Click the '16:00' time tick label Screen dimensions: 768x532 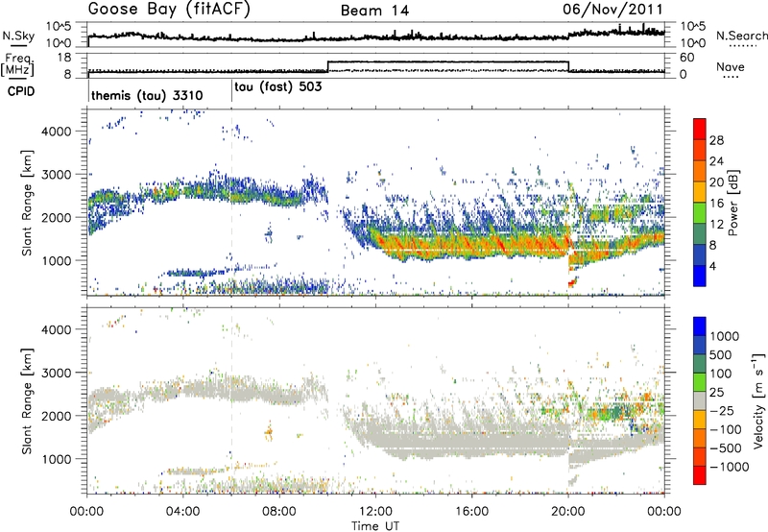[471, 512]
